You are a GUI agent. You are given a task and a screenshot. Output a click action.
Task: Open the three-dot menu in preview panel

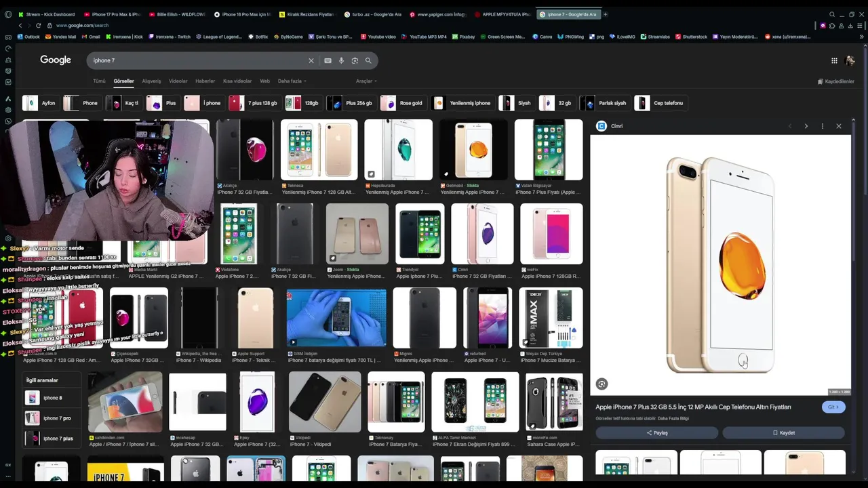822,126
